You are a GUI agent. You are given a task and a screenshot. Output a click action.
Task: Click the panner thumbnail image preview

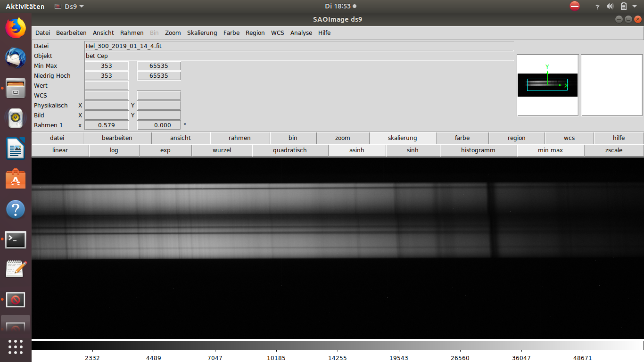coord(547,85)
